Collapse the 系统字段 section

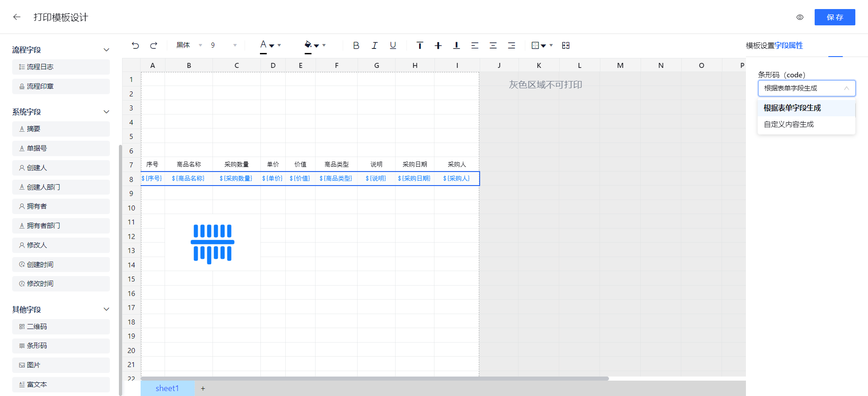tap(106, 112)
